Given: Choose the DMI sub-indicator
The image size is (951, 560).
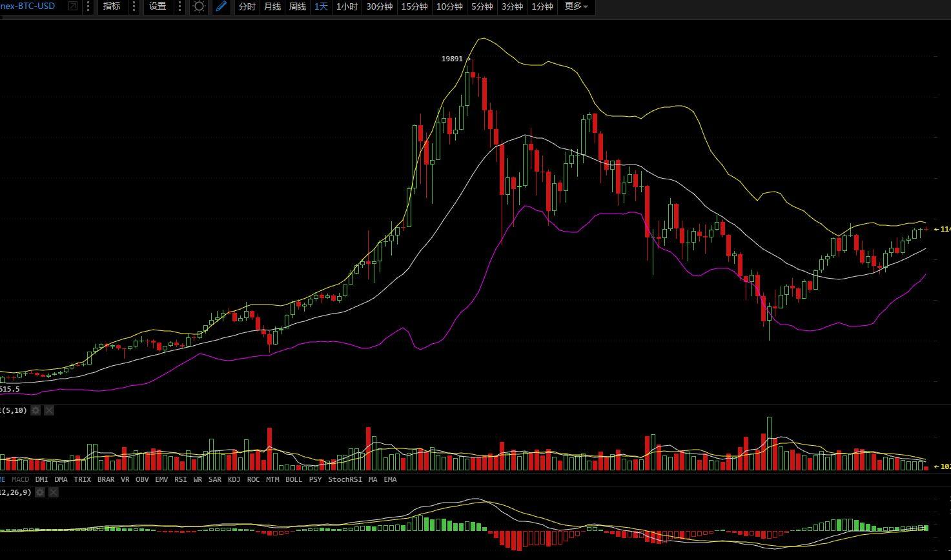Looking at the screenshot, I should [41, 479].
